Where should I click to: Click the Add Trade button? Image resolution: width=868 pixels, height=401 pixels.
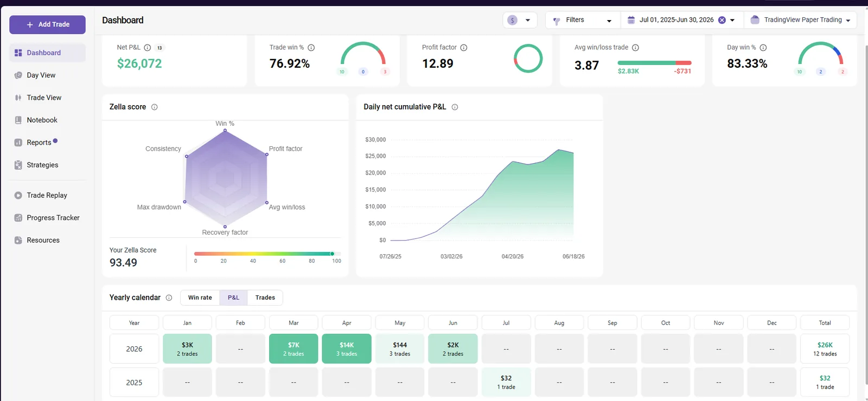click(47, 24)
